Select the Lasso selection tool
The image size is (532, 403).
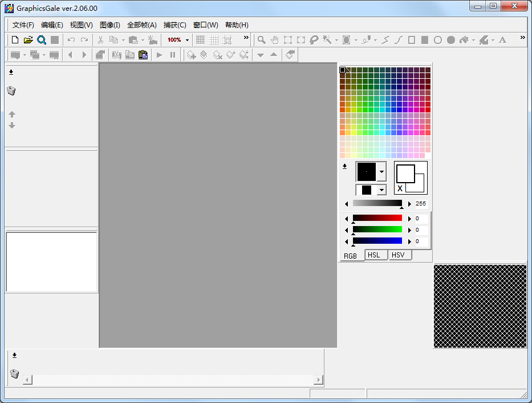pyautogui.click(x=314, y=40)
